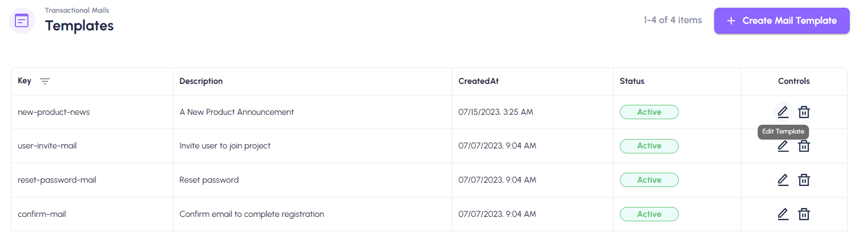Delete the new-product-news template
The height and width of the screenshot is (245, 868).
(804, 112)
